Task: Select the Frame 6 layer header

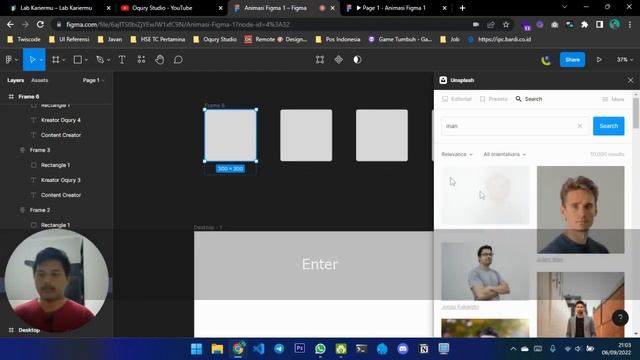Action: (29, 97)
